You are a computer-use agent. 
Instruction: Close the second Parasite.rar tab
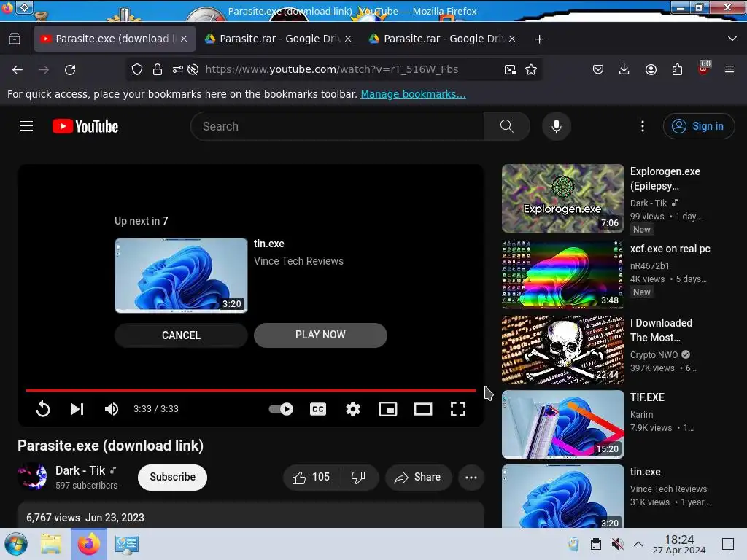pos(512,39)
